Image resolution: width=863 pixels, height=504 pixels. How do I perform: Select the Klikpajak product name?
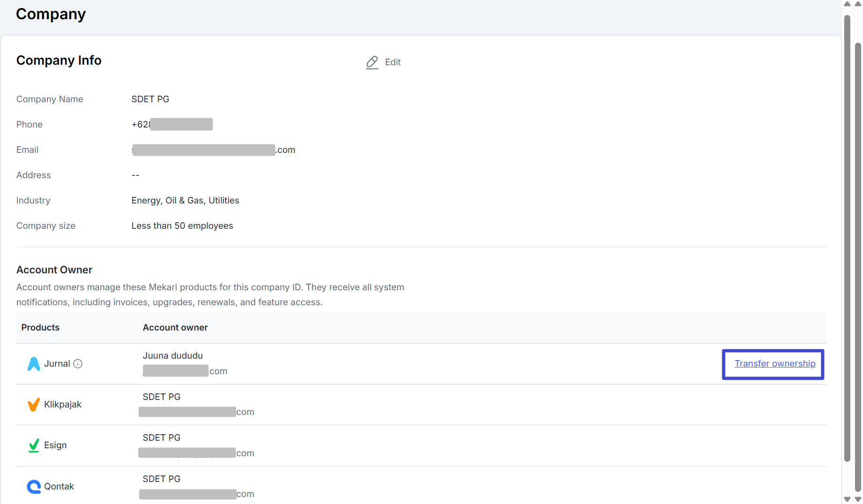coord(62,405)
